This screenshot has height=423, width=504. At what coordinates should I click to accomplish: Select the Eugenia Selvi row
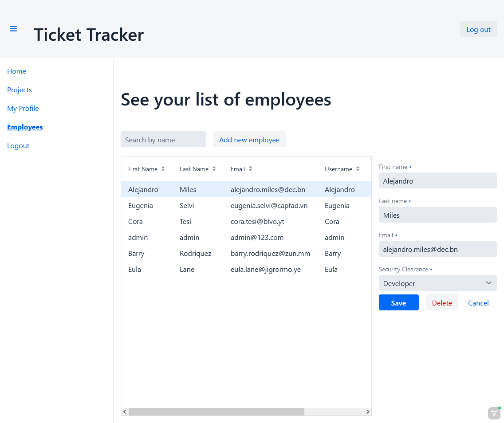point(246,206)
